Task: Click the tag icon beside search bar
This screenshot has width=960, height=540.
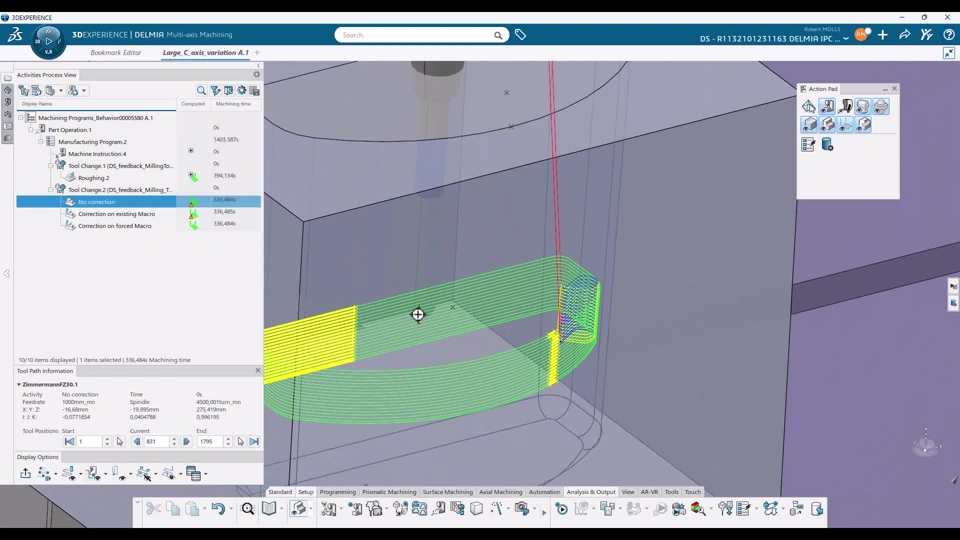Action: (520, 35)
